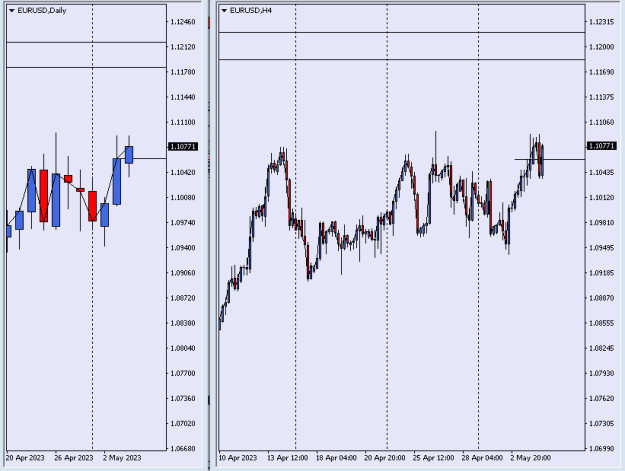Image resolution: width=625 pixels, height=471 pixels.
Task: Click price level 1.11100 on Daily scale
Action: tap(183, 122)
